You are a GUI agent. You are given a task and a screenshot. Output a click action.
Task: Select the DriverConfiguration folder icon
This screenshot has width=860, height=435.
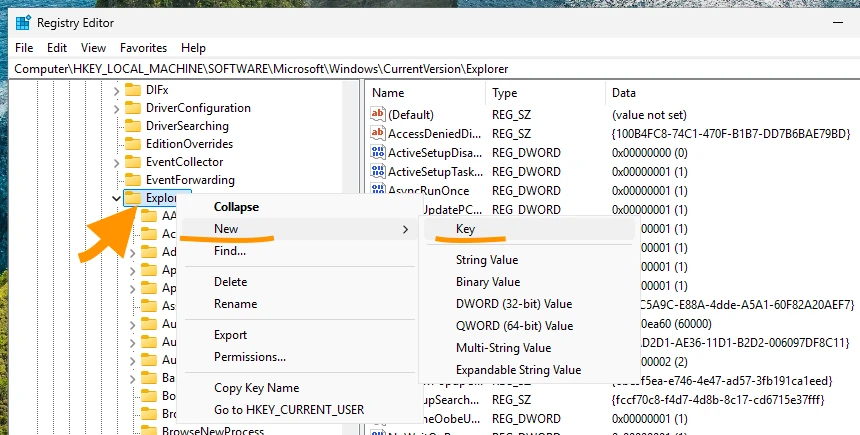click(133, 108)
